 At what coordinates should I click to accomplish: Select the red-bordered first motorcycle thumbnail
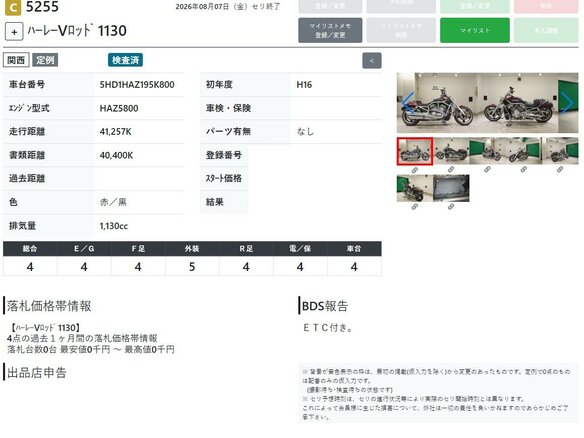click(415, 151)
